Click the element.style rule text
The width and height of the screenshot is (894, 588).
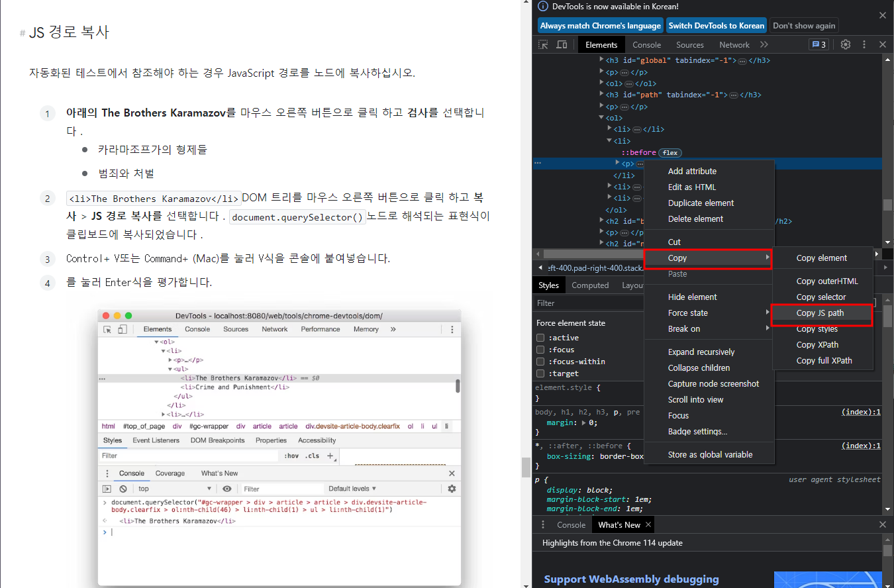pos(568,387)
